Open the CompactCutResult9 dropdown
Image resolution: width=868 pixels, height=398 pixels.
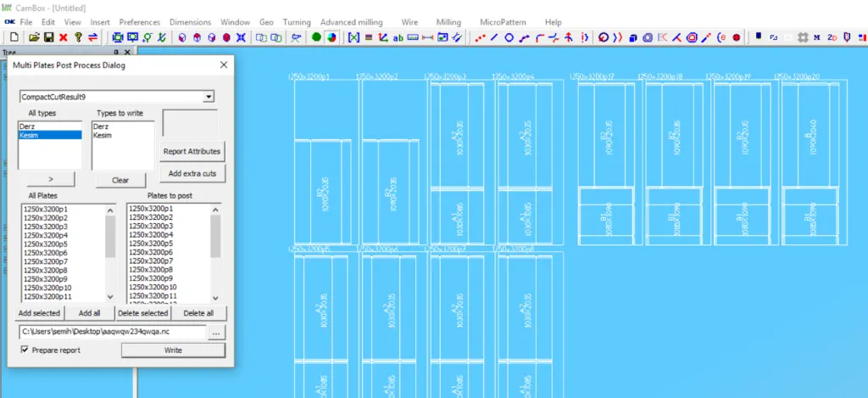pyautogui.click(x=209, y=97)
